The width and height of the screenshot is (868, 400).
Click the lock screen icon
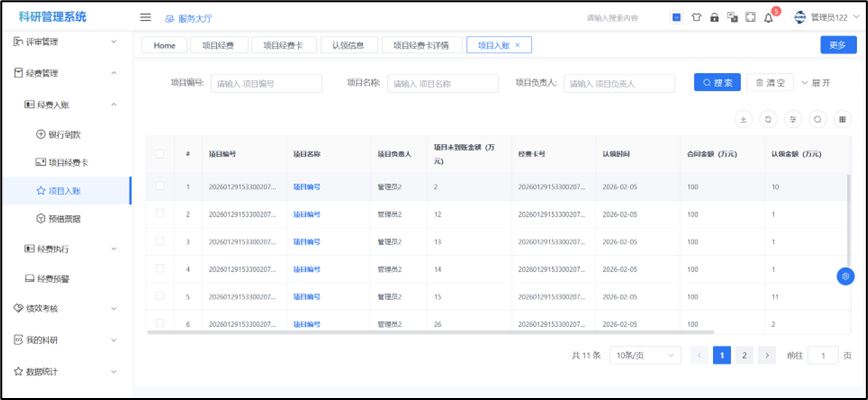point(713,17)
